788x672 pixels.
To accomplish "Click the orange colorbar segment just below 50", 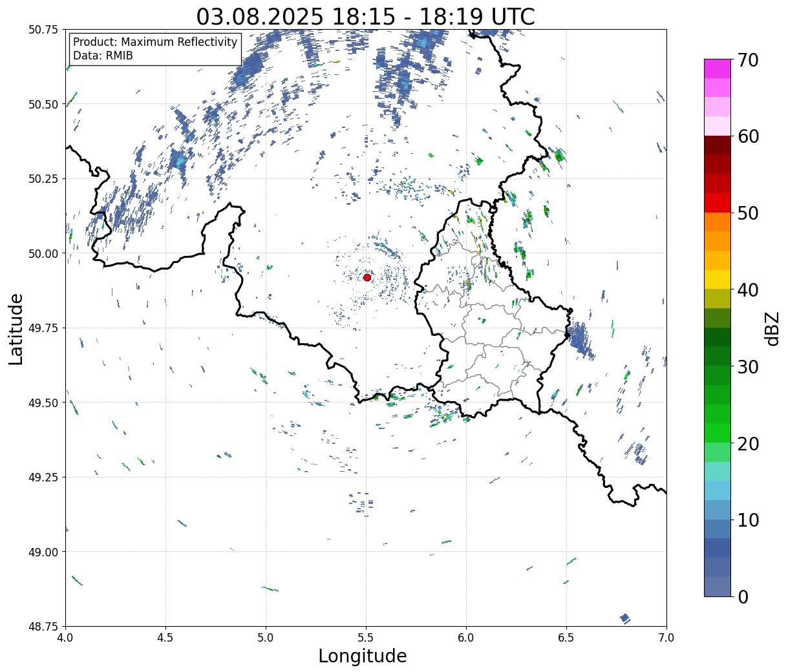I will click(717, 222).
